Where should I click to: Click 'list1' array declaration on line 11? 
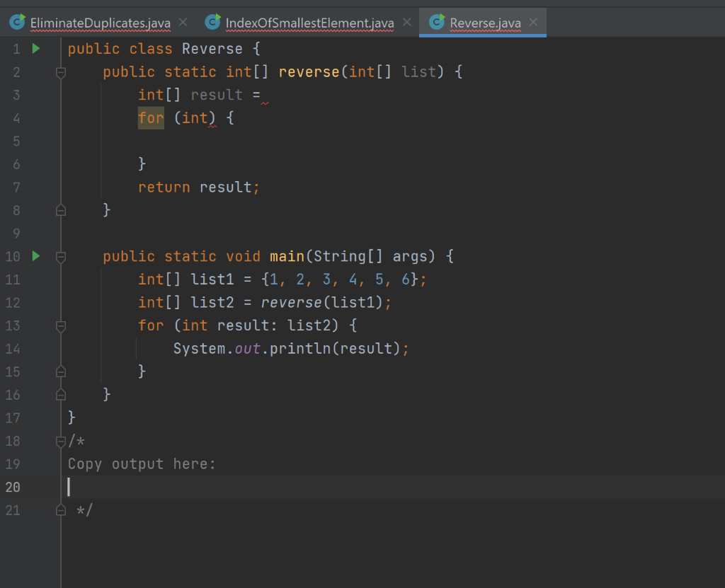[212, 279]
